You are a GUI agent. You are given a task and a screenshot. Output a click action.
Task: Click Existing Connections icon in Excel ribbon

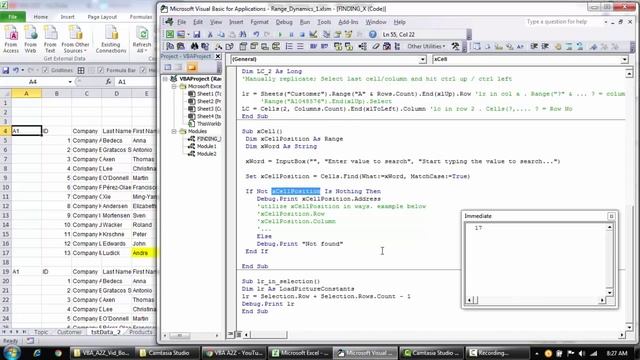point(111,39)
